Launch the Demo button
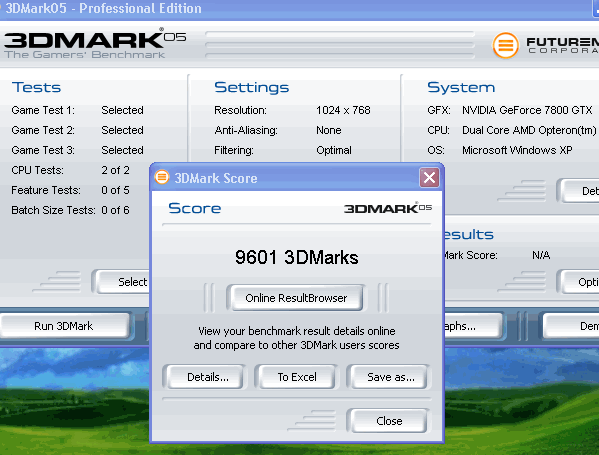The height and width of the screenshot is (455, 599). [x=571, y=326]
